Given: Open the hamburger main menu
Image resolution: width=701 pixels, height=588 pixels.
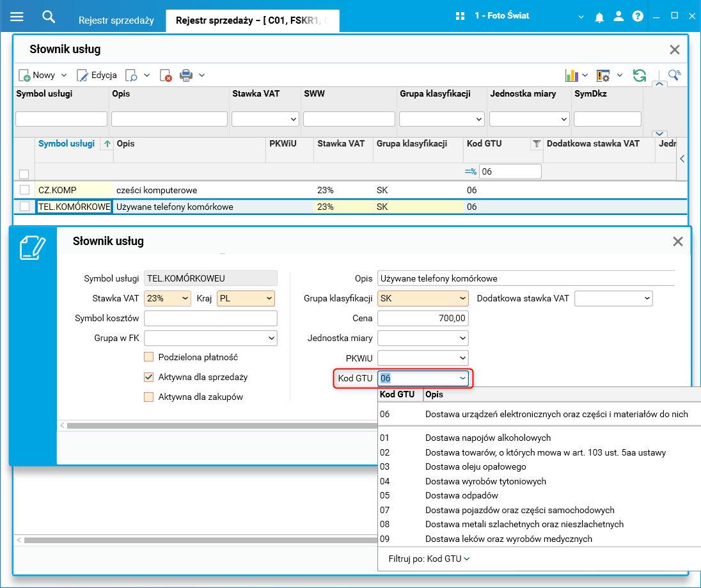Looking at the screenshot, I should click(x=17, y=17).
